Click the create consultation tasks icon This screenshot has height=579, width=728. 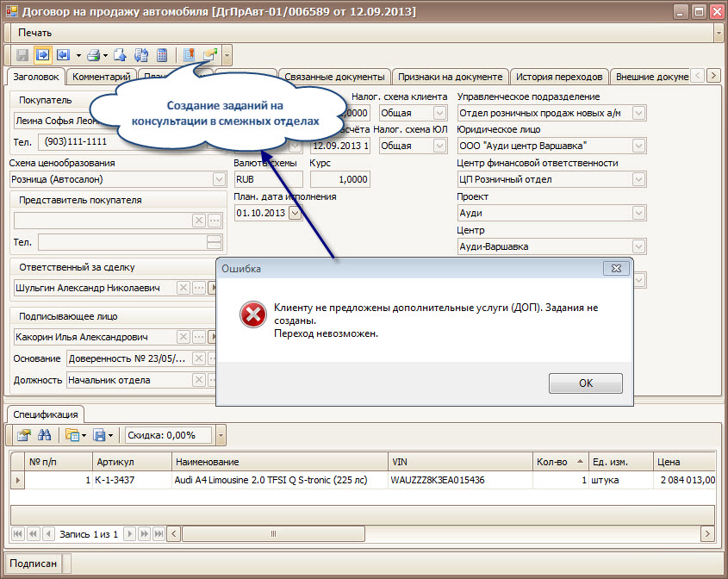point(209,55)
